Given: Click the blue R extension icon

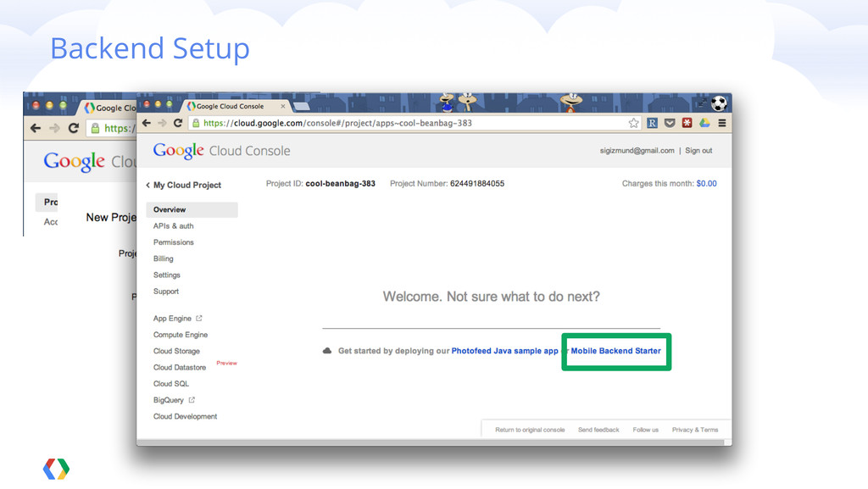Looking at the screenshot, I should (652, 123).
